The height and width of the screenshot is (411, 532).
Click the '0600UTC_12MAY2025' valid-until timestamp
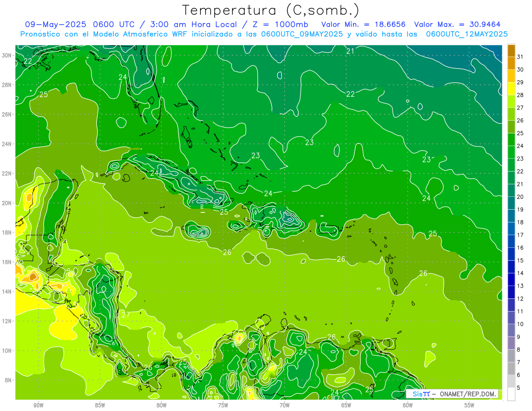466,34
